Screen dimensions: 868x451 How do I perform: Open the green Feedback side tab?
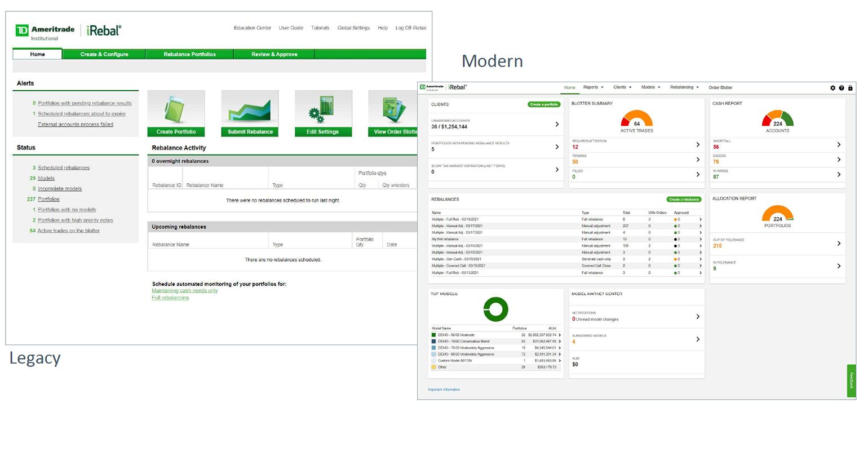tap(851, 381)
